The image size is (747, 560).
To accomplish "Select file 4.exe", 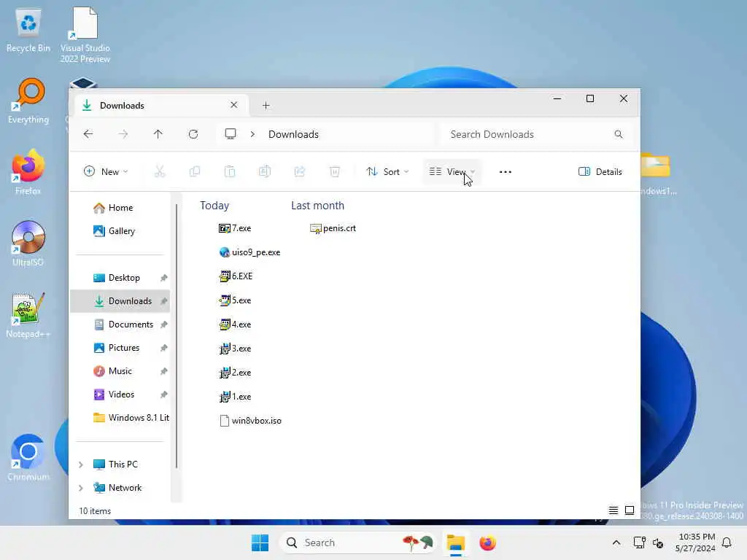I will click(x=234, y=324).
